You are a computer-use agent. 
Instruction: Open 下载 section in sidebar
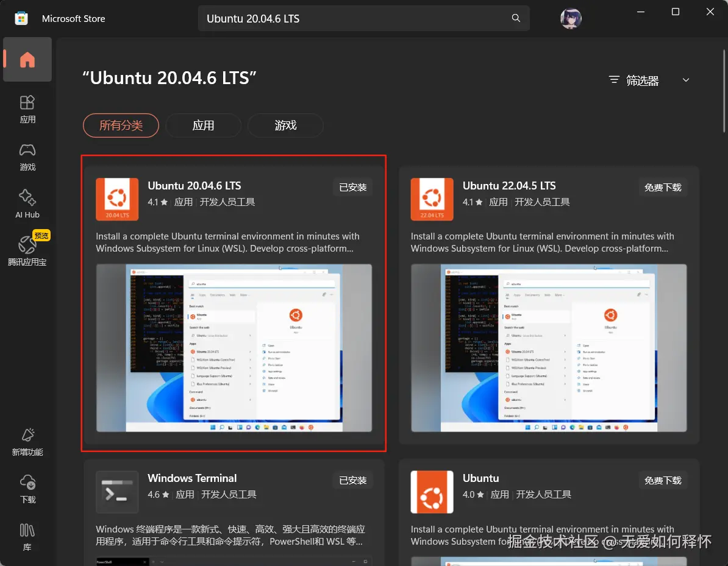point(27,489)
